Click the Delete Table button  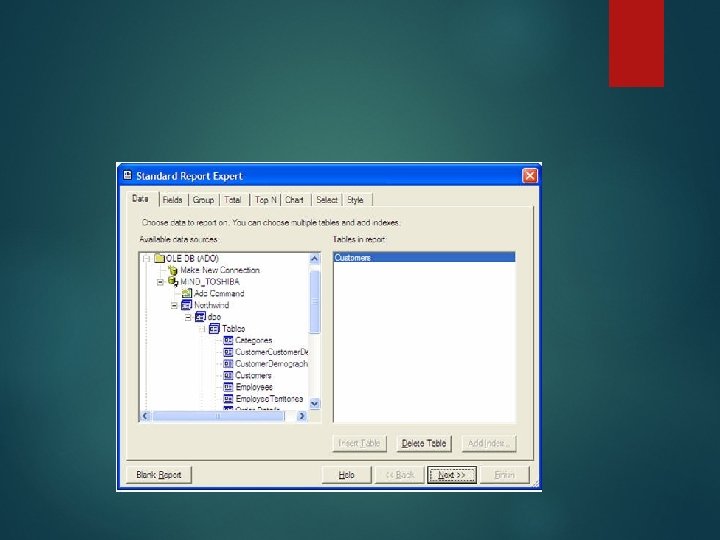point(424,444)
